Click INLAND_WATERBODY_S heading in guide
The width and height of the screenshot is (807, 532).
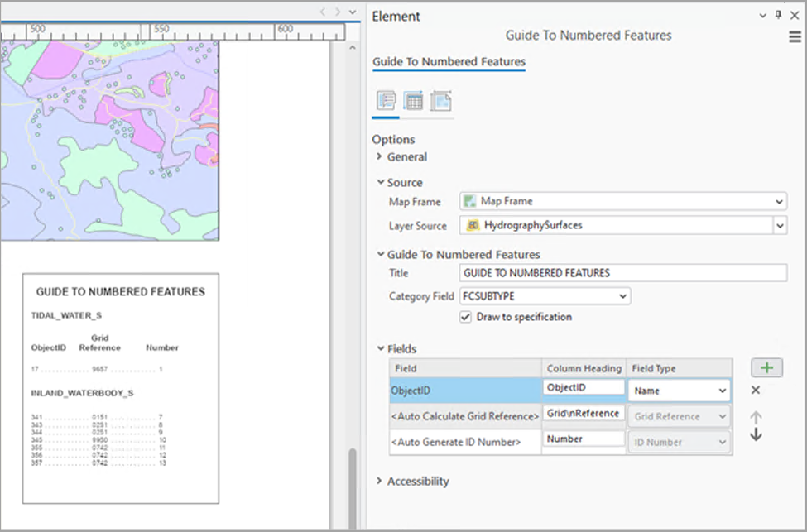82,393
